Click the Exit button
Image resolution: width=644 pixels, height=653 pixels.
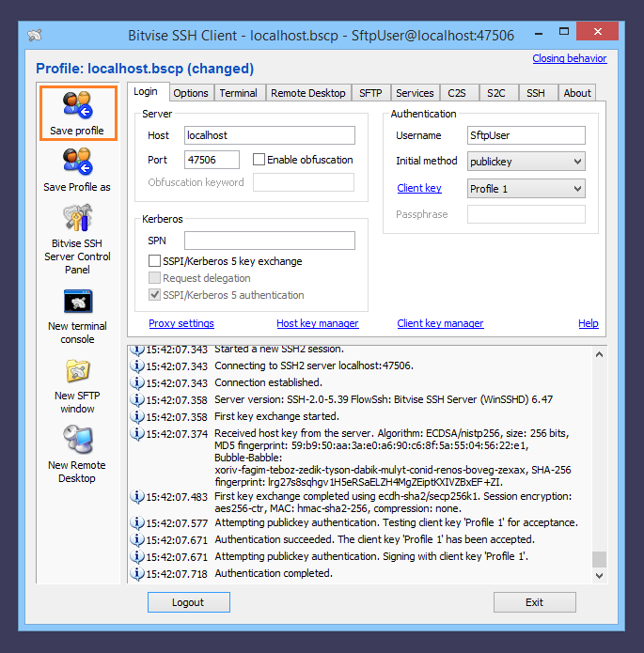click(535, 602)
